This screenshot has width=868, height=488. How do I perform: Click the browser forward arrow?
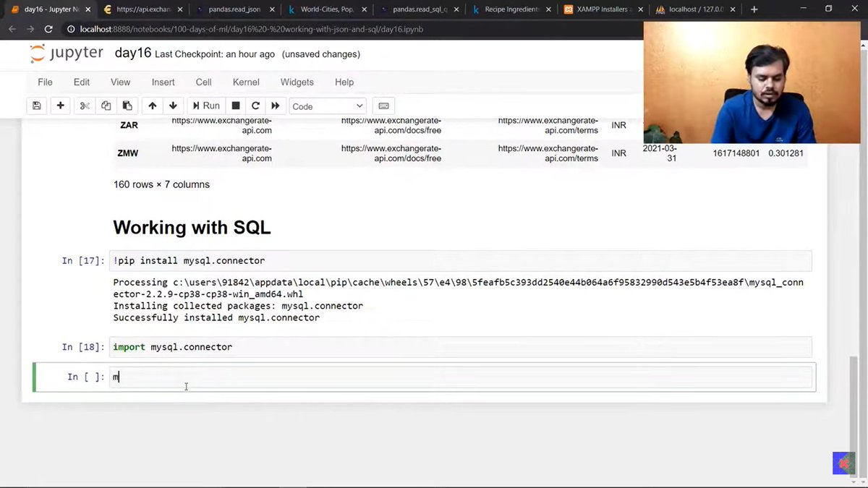pos(30,30)
